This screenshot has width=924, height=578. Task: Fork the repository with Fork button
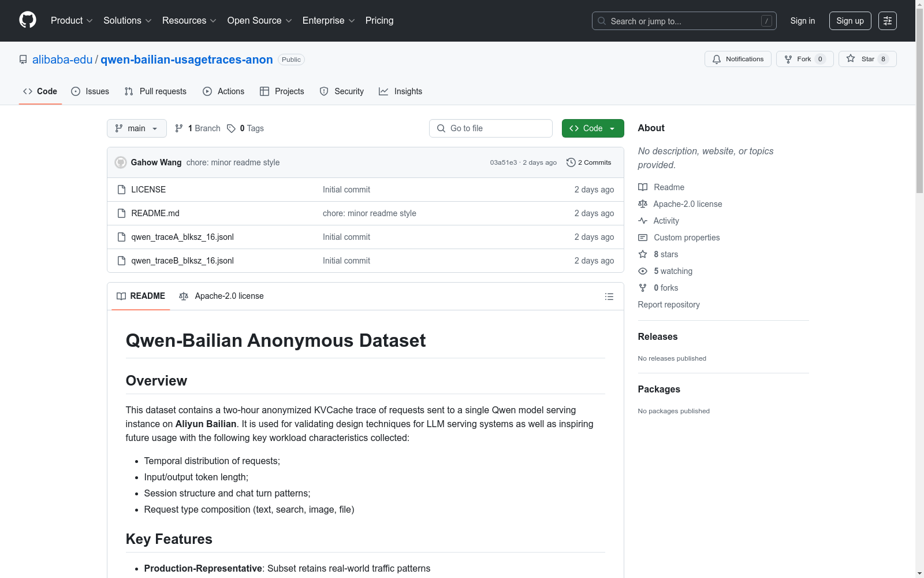pyautogui.click(x=805, y=59)
